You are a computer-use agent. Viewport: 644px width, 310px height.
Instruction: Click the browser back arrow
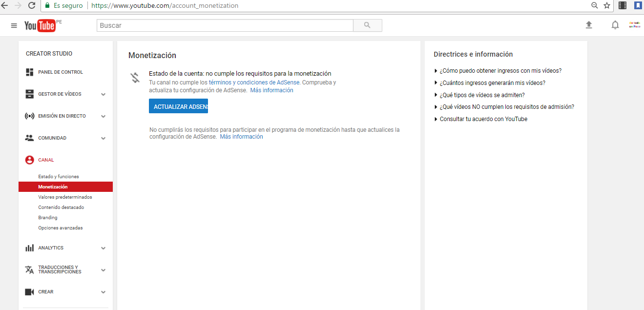5,5
